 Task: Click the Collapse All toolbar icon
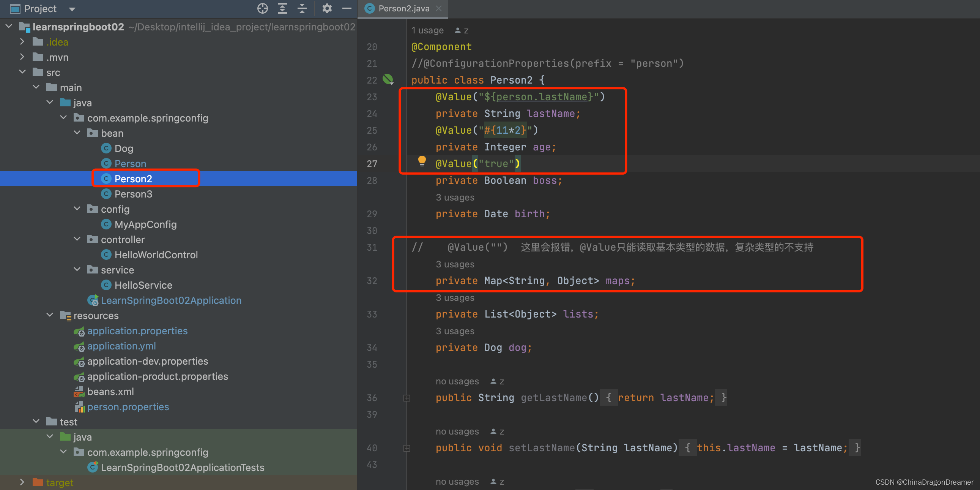(x=302, y=8)
